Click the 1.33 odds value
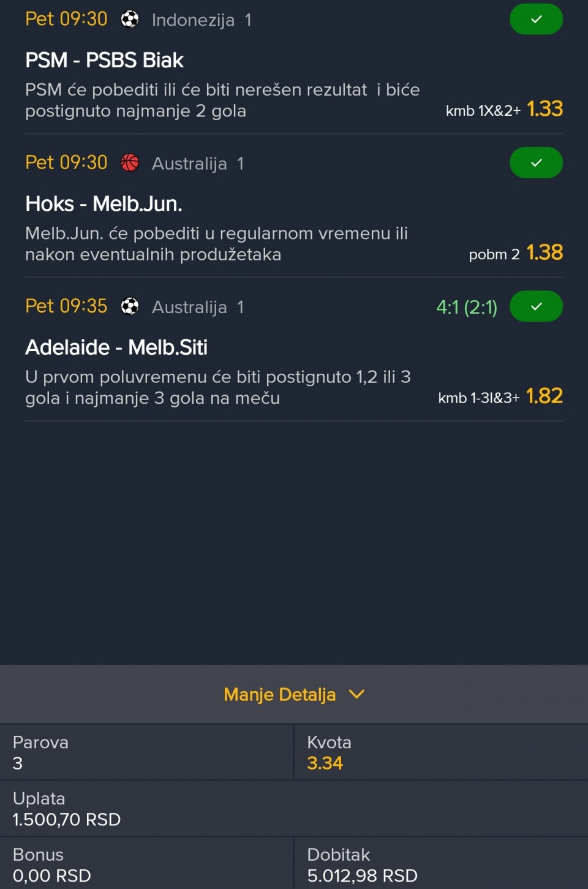588x889 pixels. (x=545, y=109)
